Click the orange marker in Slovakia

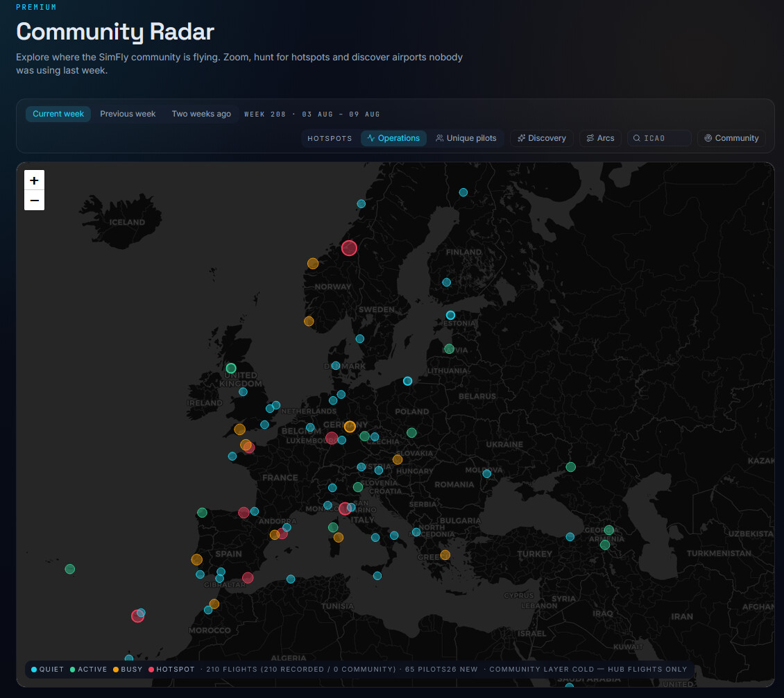pyautogui.click(x=398, y=459)
